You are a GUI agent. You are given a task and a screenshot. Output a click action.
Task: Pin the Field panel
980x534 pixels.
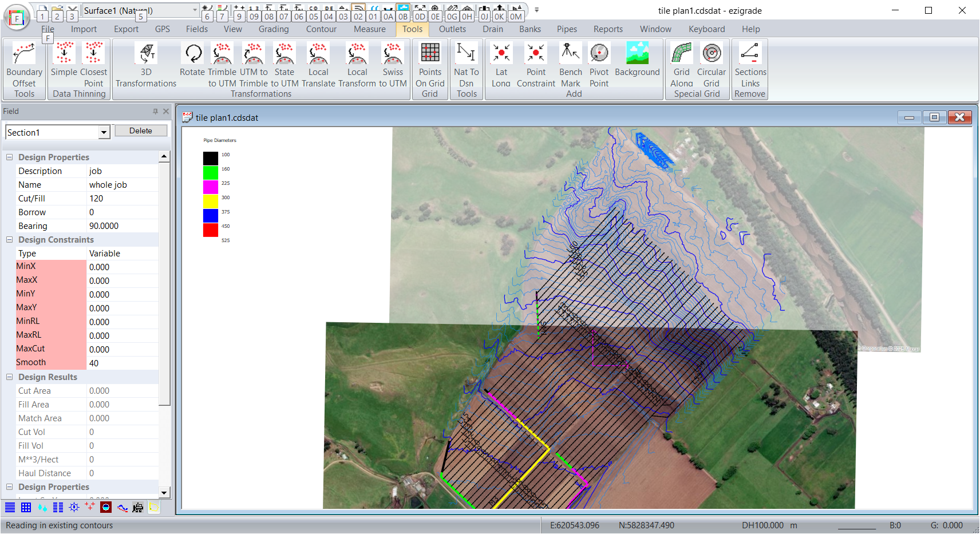click(x=155, y=112)
